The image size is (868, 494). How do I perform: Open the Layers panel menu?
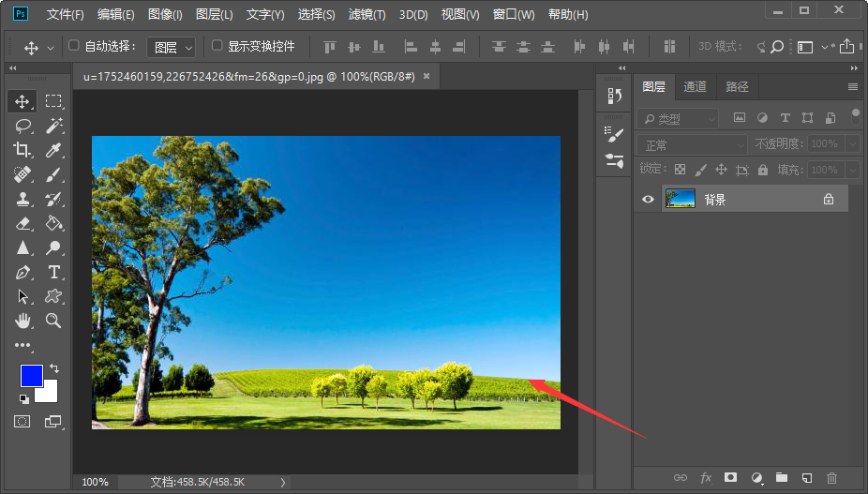pos(852,86)
